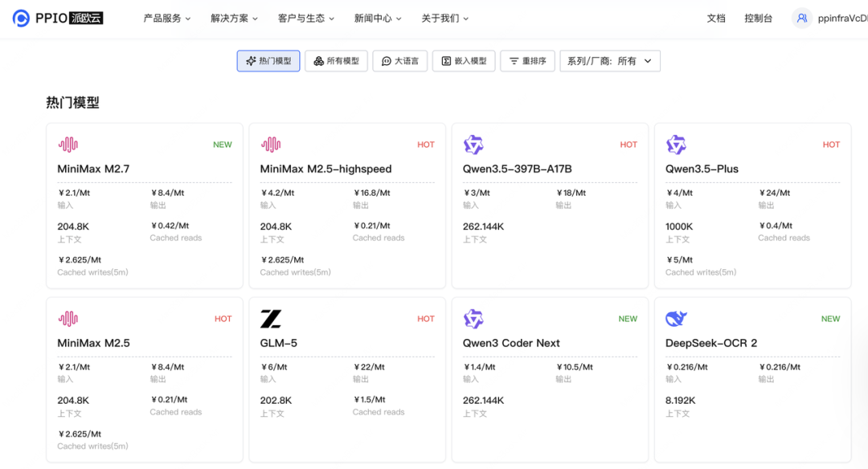Expand the 产品服务 menu
The width and height of the screenshot is (868, 469).
(x=167, y=18)
